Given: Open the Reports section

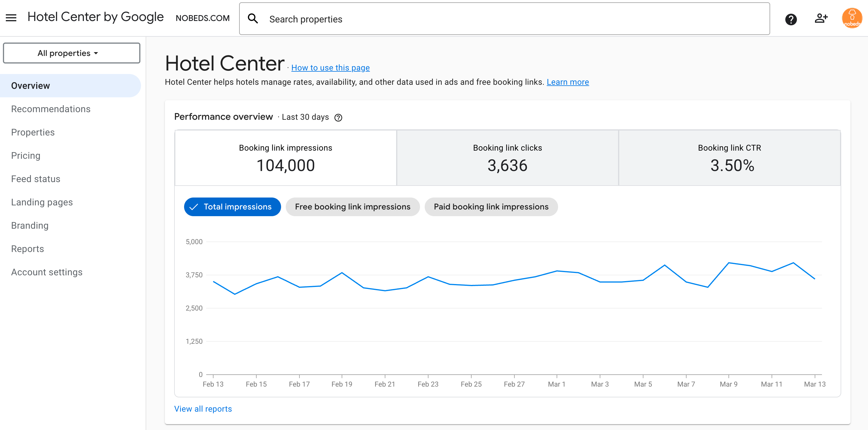Looking at the screenshot, I should pyautogui.click(x=27, y=249).
